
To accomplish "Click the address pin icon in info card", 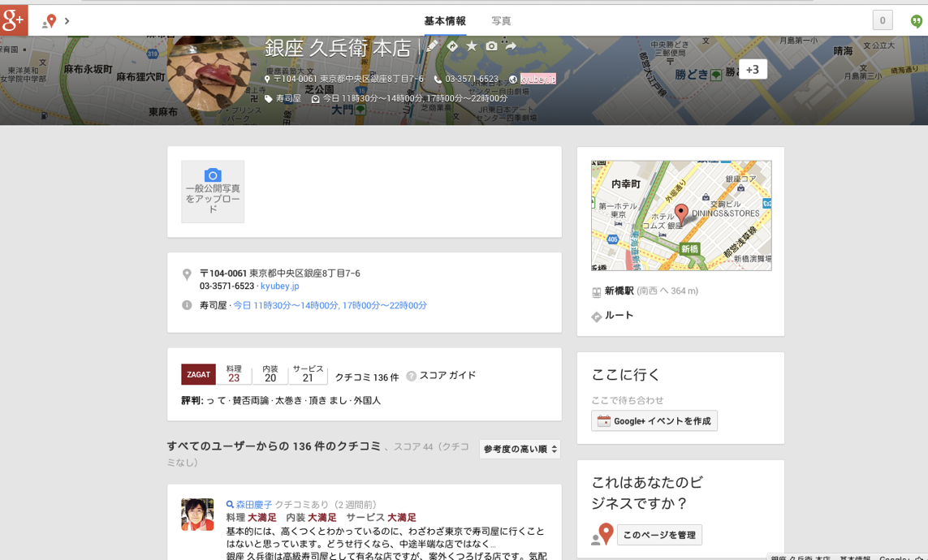I will pyautogui.click(x=187, y=274).
